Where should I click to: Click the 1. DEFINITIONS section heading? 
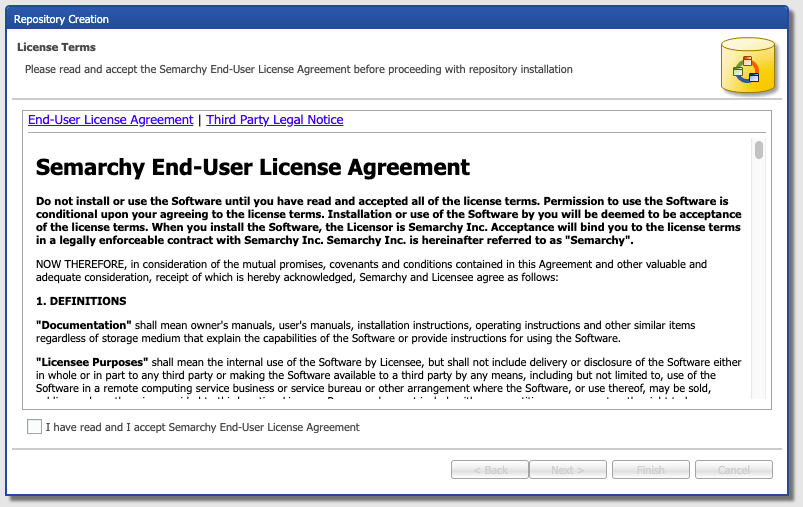click(81, 301)
